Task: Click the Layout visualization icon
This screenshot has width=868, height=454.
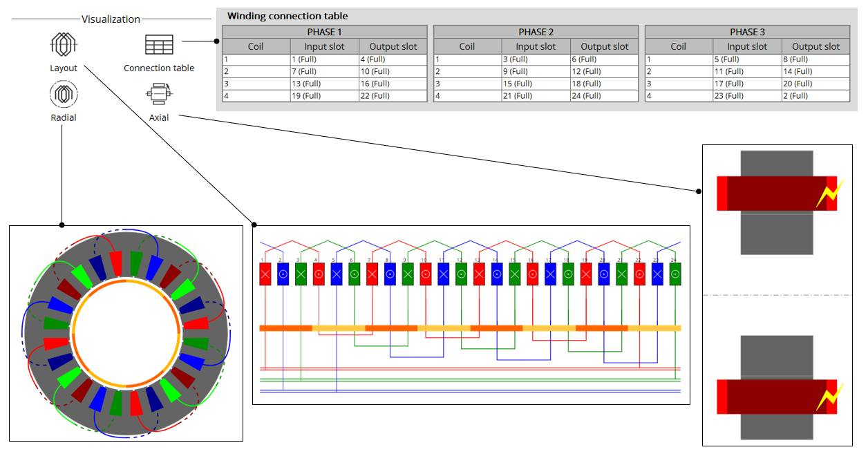Action: (x=63, y=46)
